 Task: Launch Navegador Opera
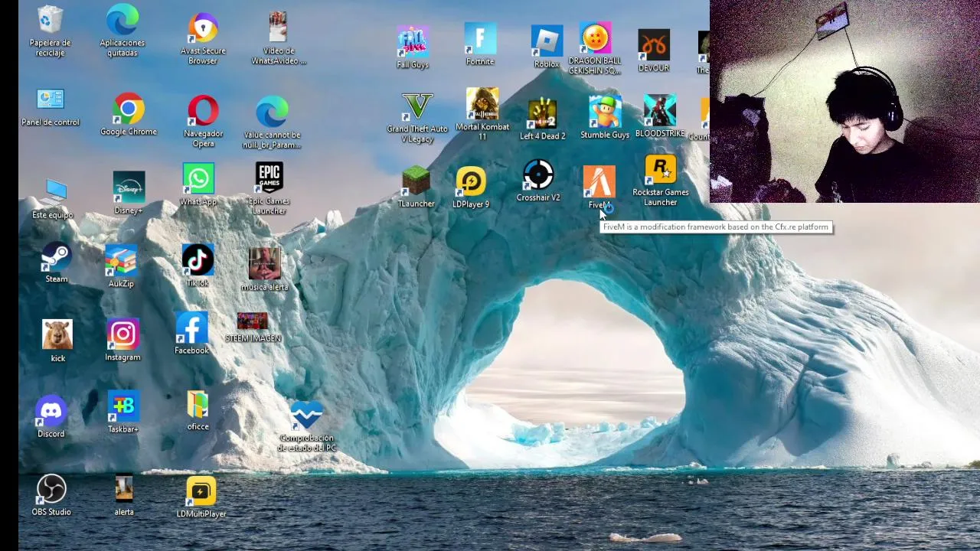point(203,121)
